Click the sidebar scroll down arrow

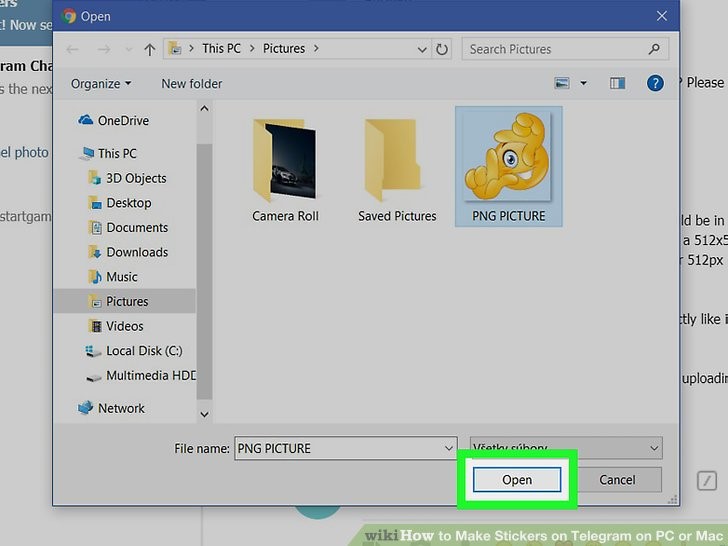click(205, 413)
